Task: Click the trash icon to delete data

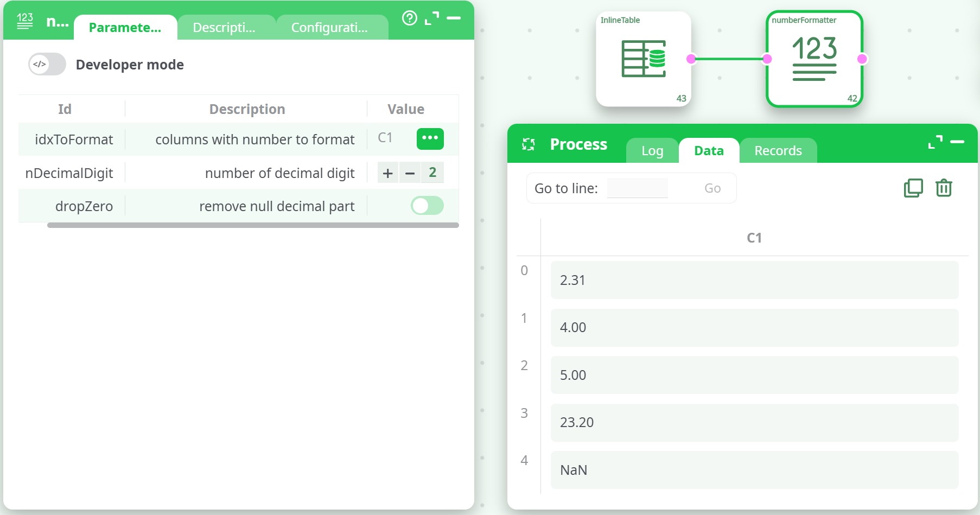Action: click(x=944, y=188)
